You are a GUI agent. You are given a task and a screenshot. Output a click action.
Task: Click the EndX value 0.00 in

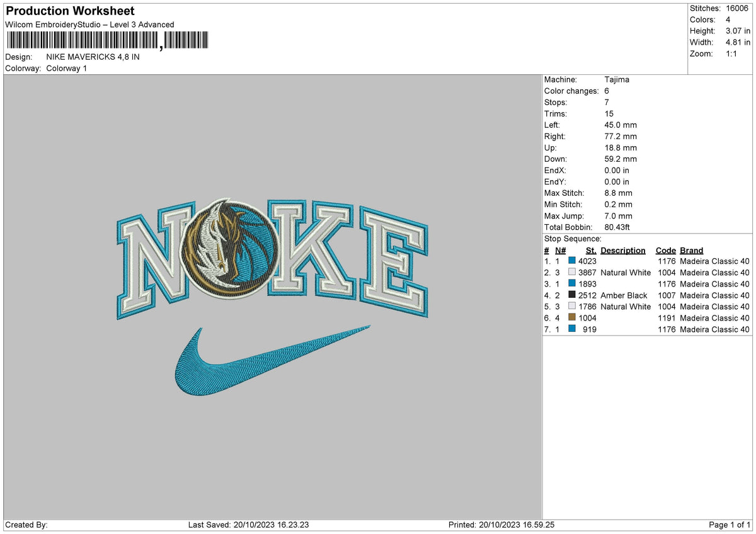point(617,170)
